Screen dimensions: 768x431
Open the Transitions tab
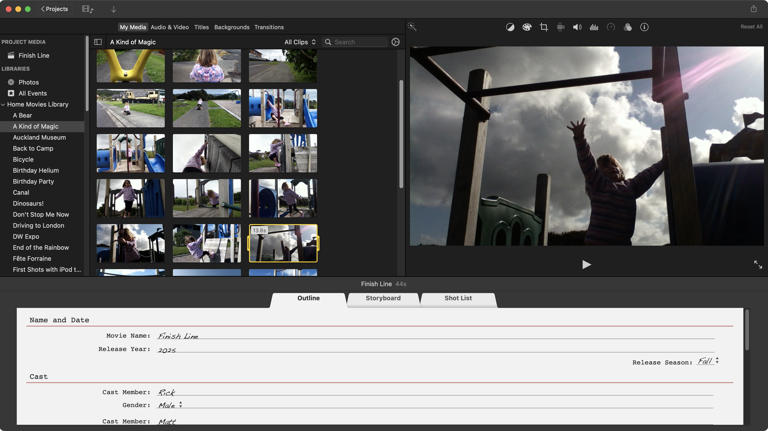(x=269, y=27)
